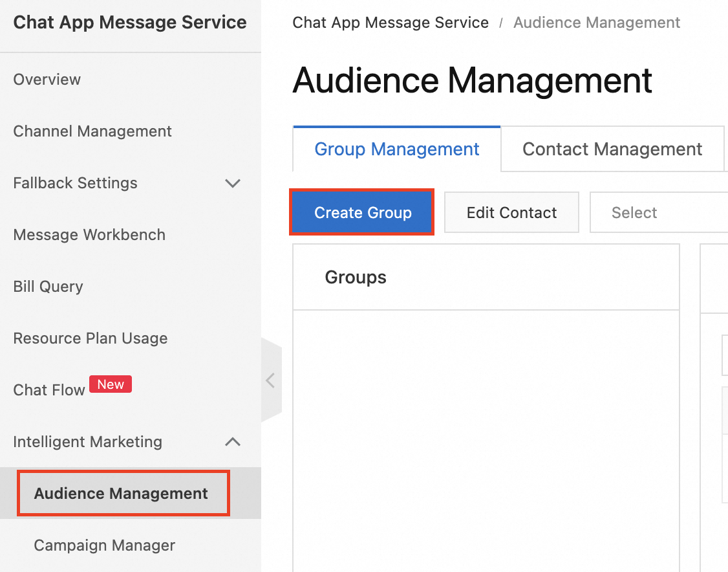Click the Edit Contact button
The height and width of the screenshot is (572, 728).
point(511,212)
